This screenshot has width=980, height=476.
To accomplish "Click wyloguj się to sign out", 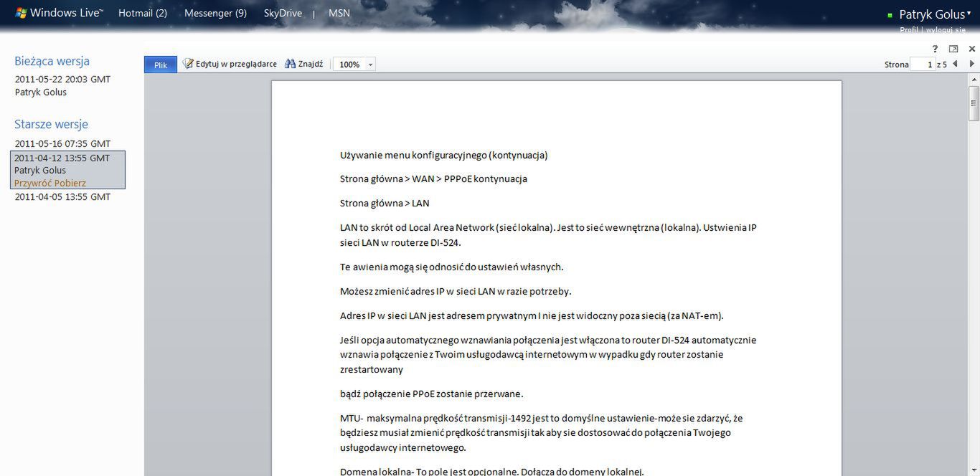I will click(x=946, y=30).
